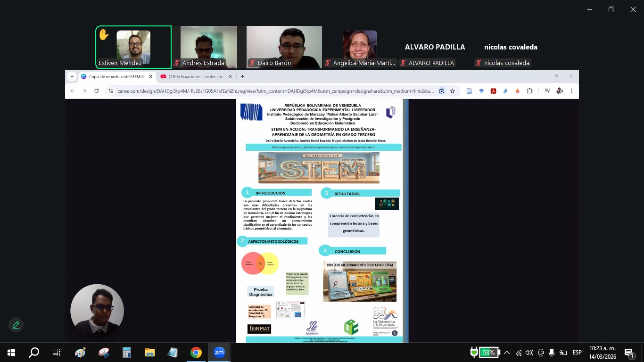Toggle the microphone icon in system tray
The height and width of the screenshot is (362, 644).
point(551,353)
